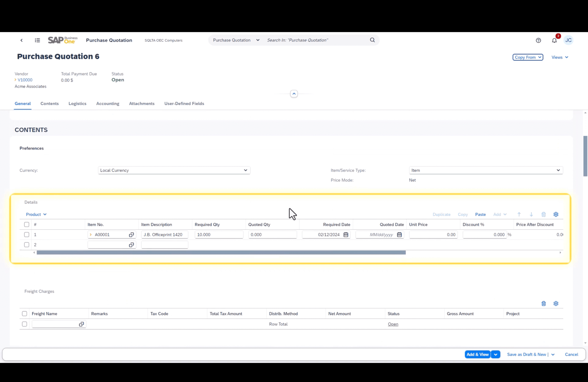Delete selected row in Details table

point(543,215)
